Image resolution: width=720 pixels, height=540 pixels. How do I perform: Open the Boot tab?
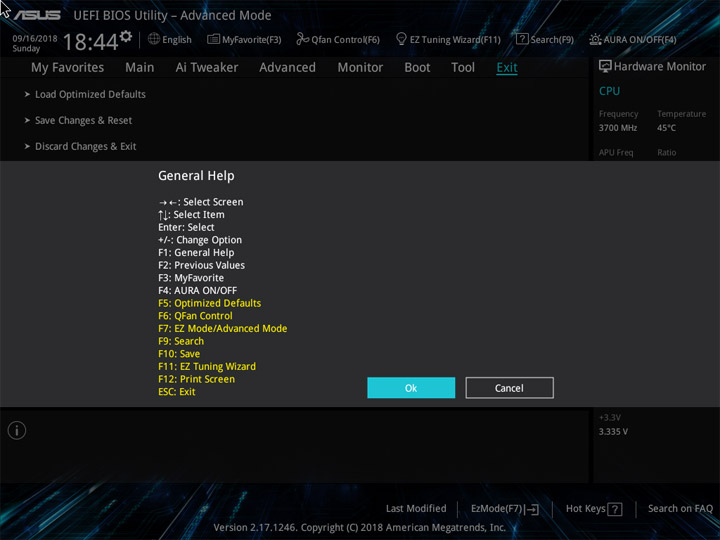[x=417, y=68]
